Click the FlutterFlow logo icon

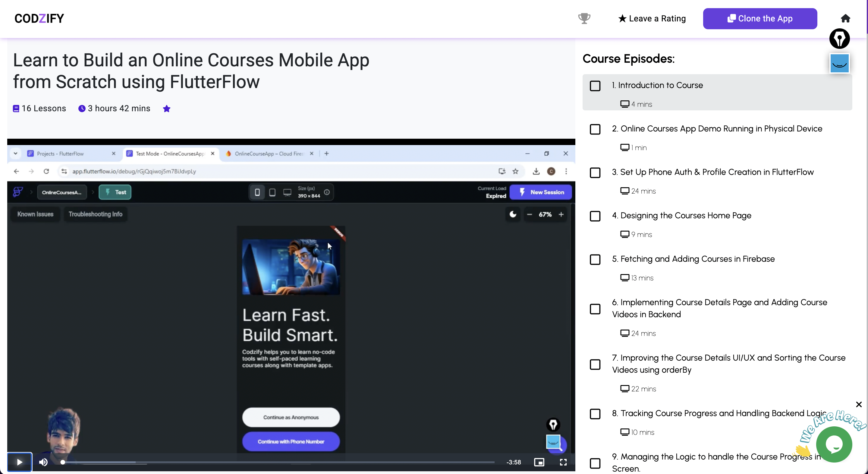tap(18, 192)
